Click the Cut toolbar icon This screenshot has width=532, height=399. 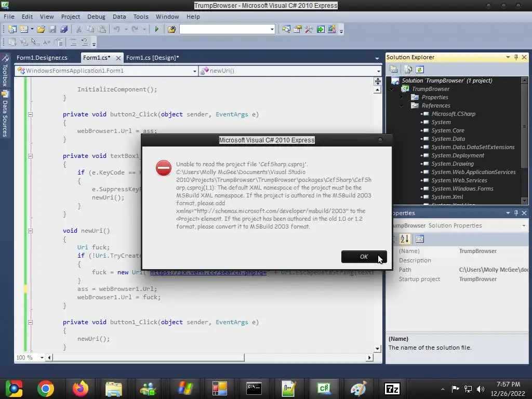(79, 29)
